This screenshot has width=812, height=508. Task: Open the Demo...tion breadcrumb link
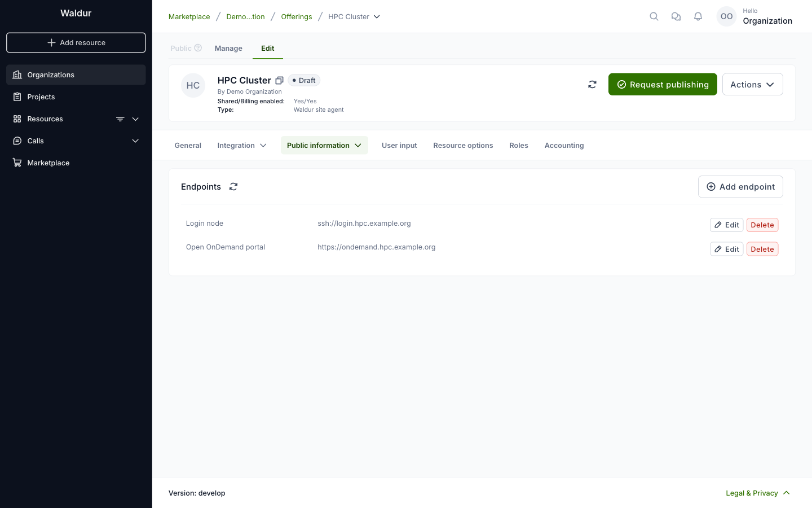245,17
